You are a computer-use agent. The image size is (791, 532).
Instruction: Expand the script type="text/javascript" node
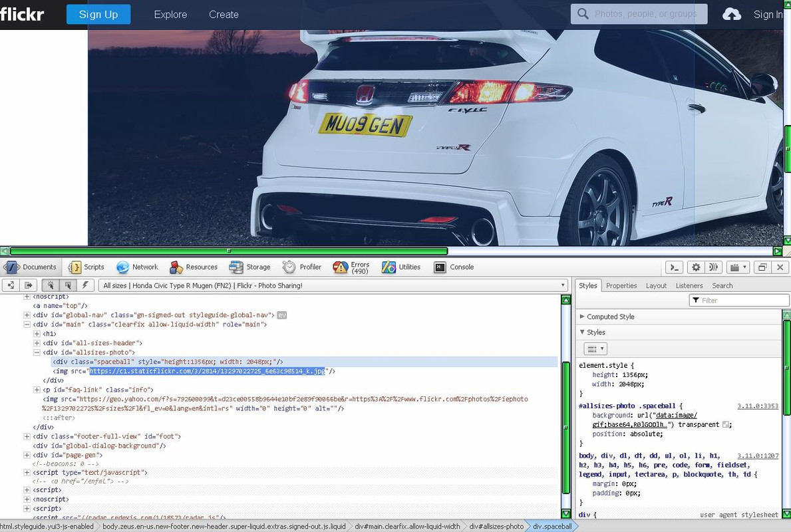[27, 473]
